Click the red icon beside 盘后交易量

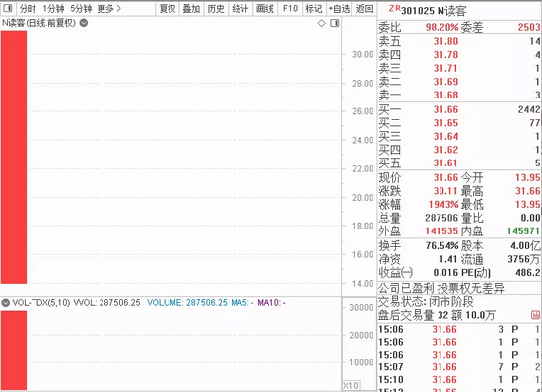(535, 315)
